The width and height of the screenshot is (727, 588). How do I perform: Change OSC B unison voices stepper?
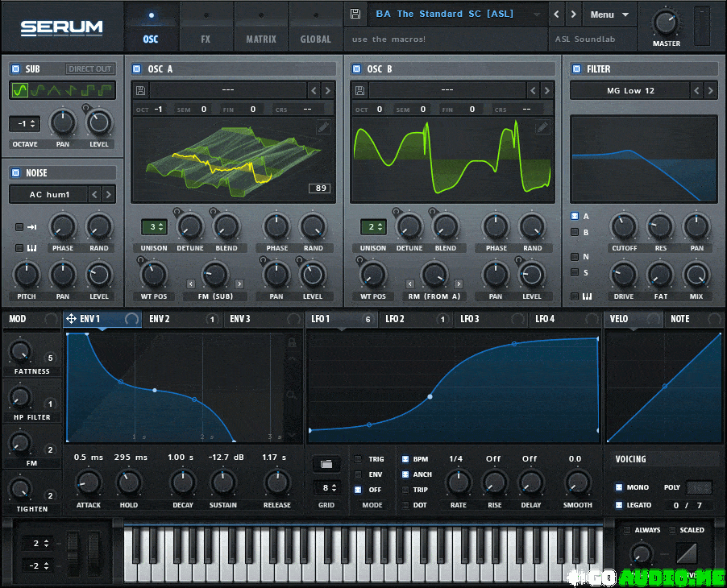click(x=373, y=227)
